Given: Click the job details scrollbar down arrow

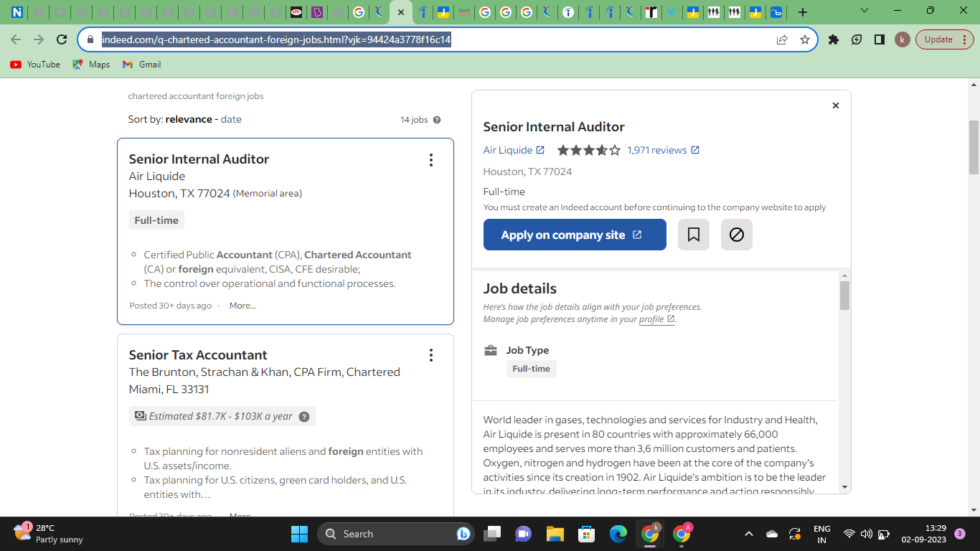Looking at the screenshot, I should coord(844,487).
